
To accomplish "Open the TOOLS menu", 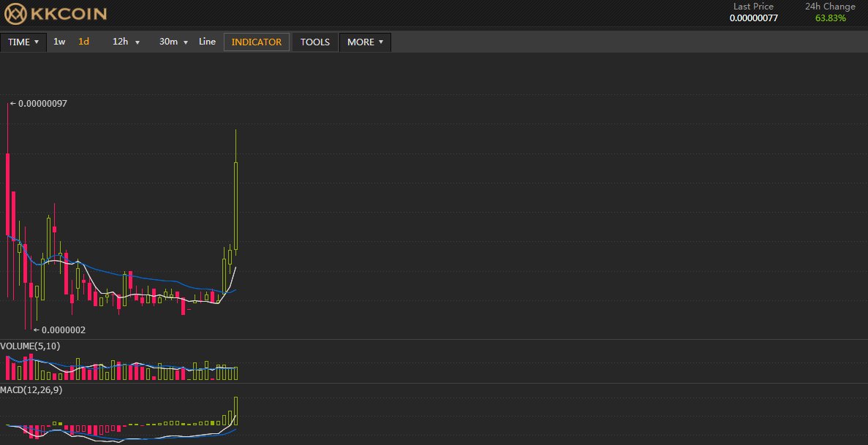I will coord(314,42).
